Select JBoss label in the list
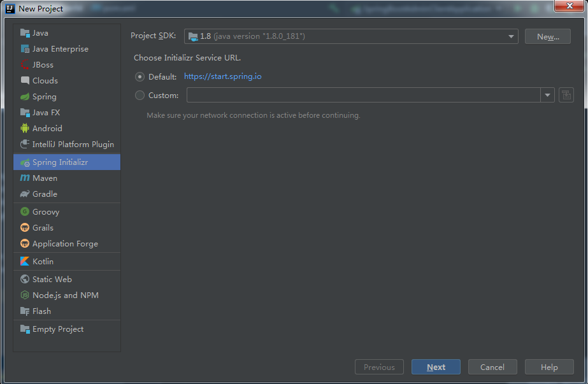The image size is (588, 384). pos(43,65)
